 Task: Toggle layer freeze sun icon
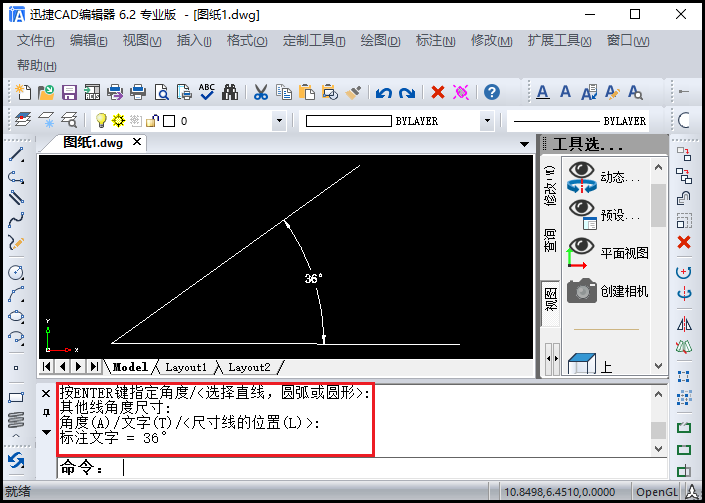pos(118,120)
